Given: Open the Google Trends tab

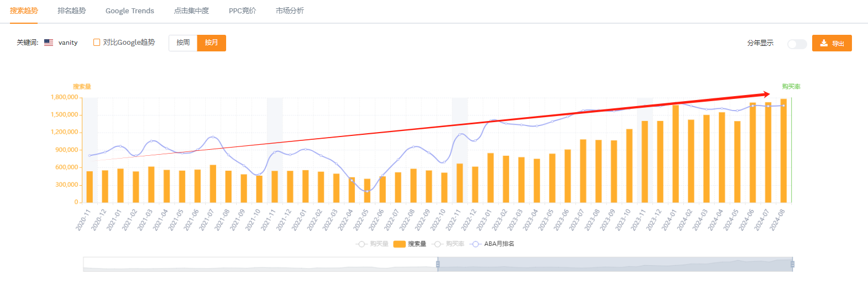Looking at the screenshot, I should tap(130, 10).
